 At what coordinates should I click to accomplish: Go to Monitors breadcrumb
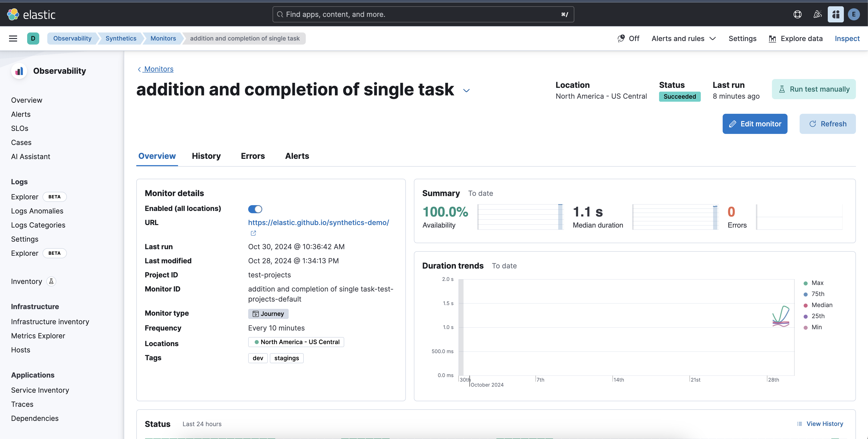(163, 39)
